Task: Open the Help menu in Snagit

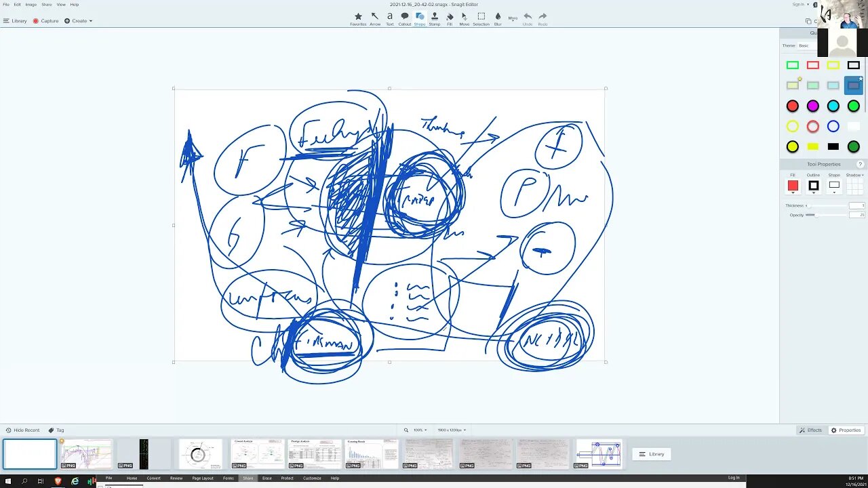Action: 75,4
